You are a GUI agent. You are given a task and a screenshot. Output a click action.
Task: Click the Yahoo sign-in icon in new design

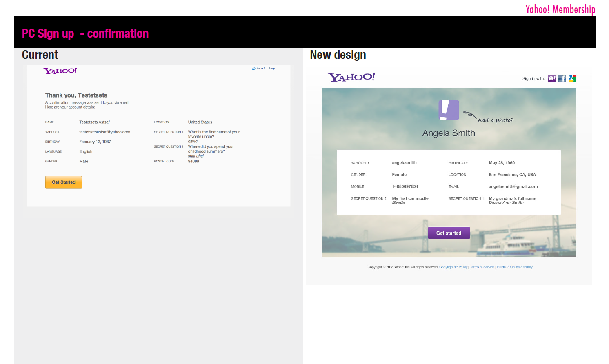point(551,78)
